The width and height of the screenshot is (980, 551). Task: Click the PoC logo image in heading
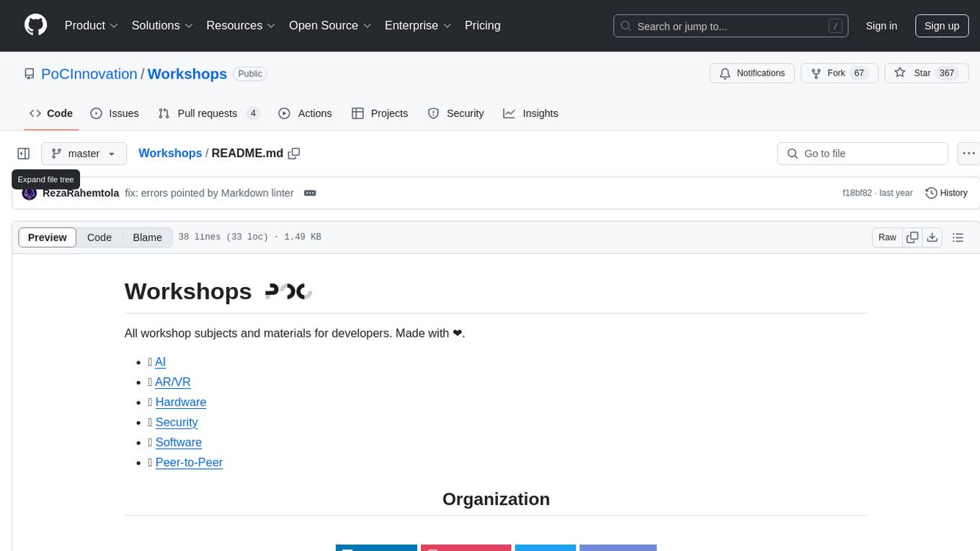click(288, 292)
